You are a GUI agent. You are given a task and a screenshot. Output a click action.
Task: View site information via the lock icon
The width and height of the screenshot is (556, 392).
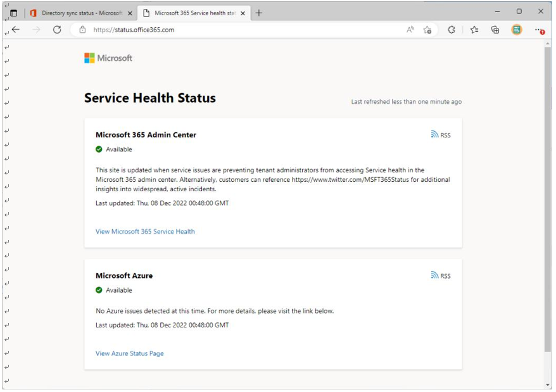[82, 30]
